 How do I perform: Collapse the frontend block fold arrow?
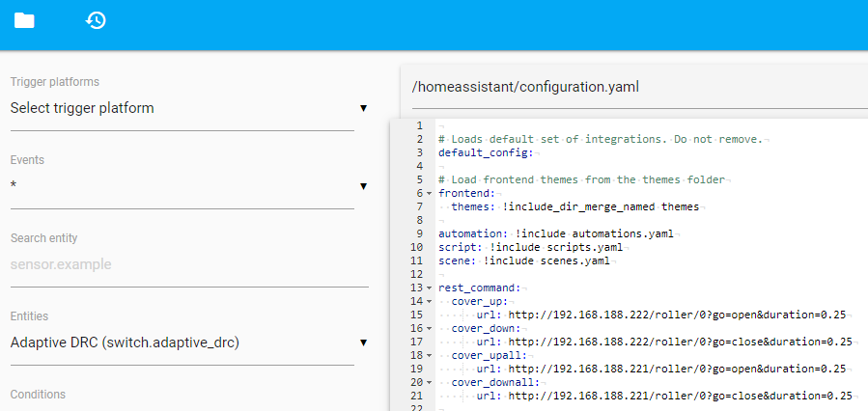(x=430, y=193)
